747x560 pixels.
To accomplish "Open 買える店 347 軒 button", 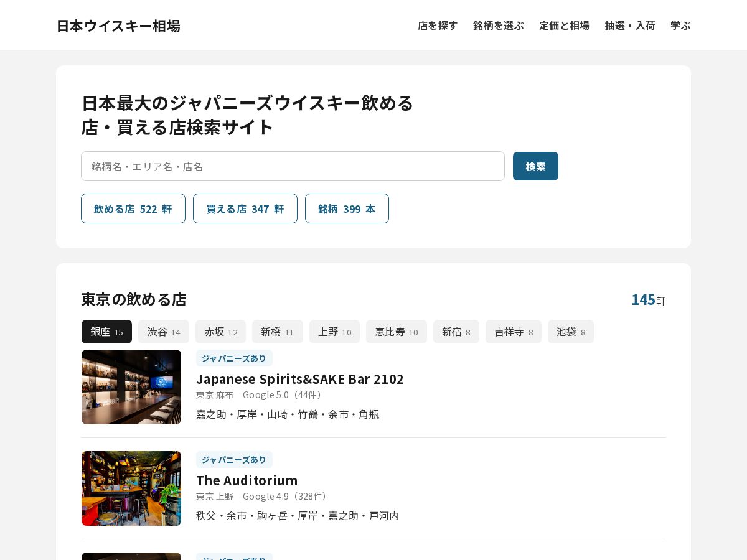I will coord(245,208).
